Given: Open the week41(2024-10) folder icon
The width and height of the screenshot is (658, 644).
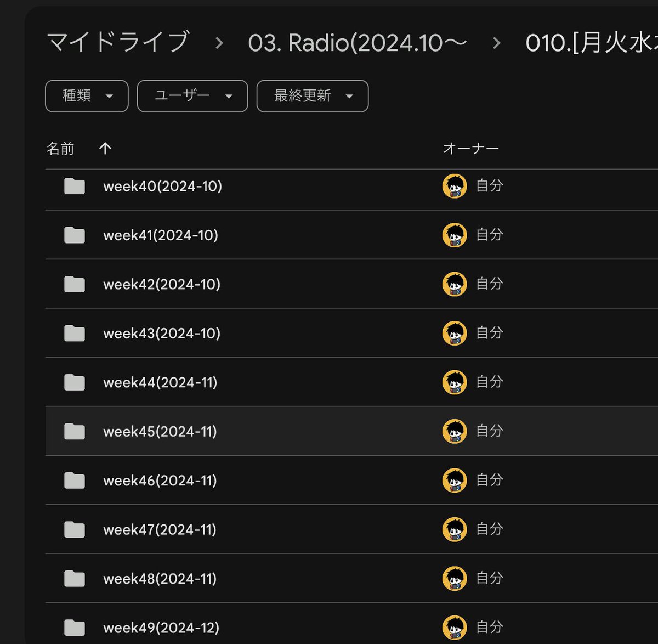Looking at the screenshot, I should [x=75, y=235].
